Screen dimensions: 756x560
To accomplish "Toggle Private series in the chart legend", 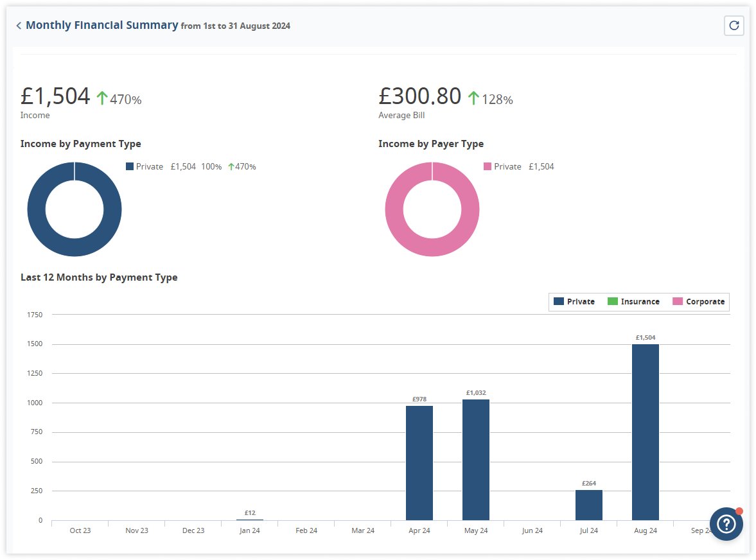I will [574, 302].
